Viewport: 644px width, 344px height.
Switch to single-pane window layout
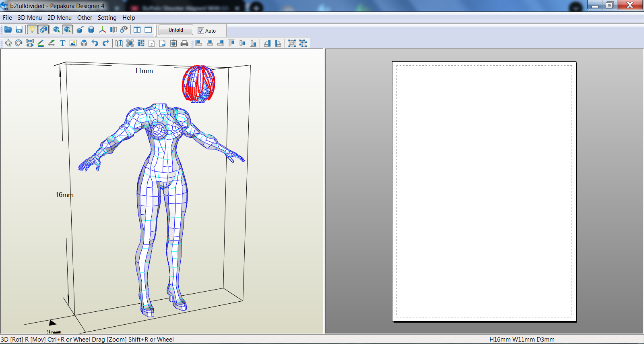pyautogui.click(x=148, y=30)
